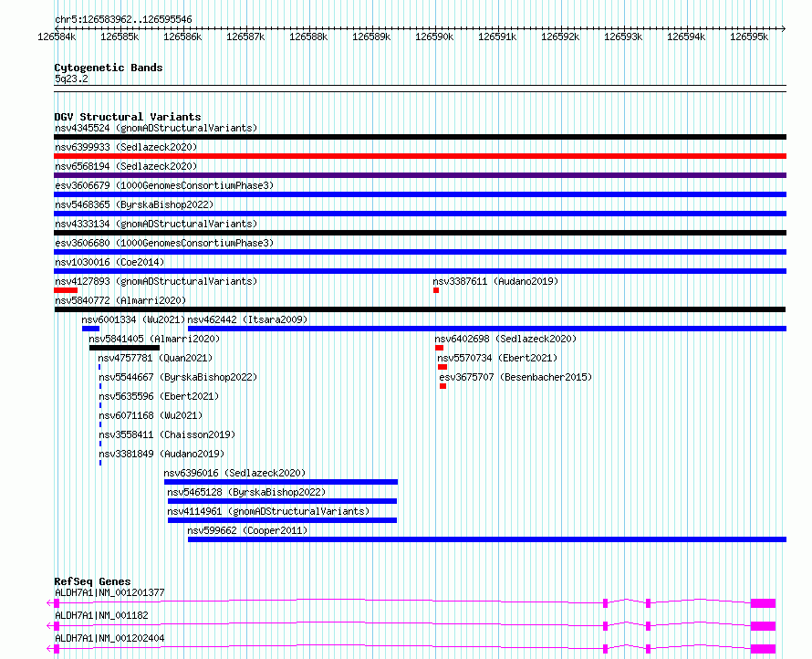The height and width of the screenshot is (659, 812).
Task: Click the nsv599662 (Cooper2011) label
Action: [x=247, y=530]
